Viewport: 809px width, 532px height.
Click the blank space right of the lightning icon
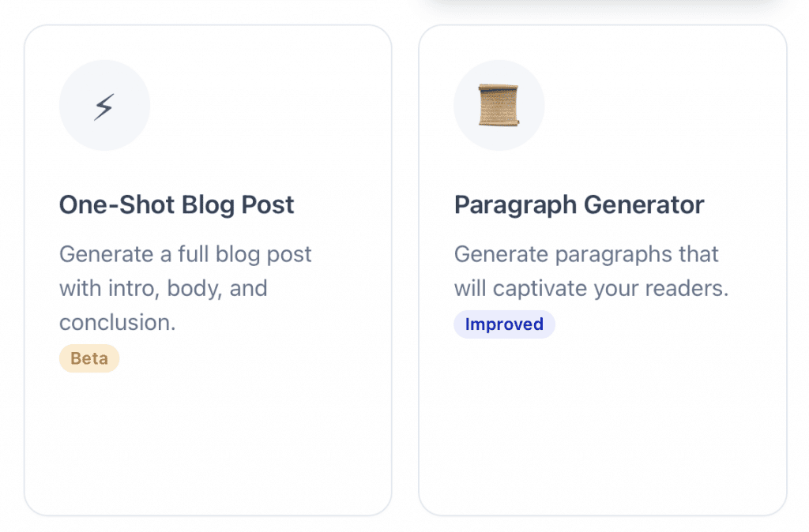(x=269, y=106)
